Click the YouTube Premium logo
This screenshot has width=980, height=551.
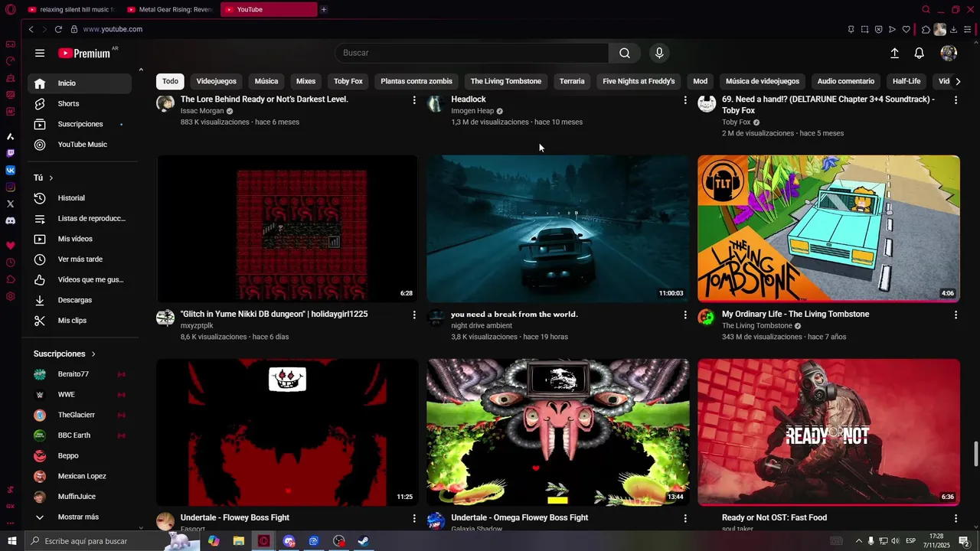pos(84,53)
